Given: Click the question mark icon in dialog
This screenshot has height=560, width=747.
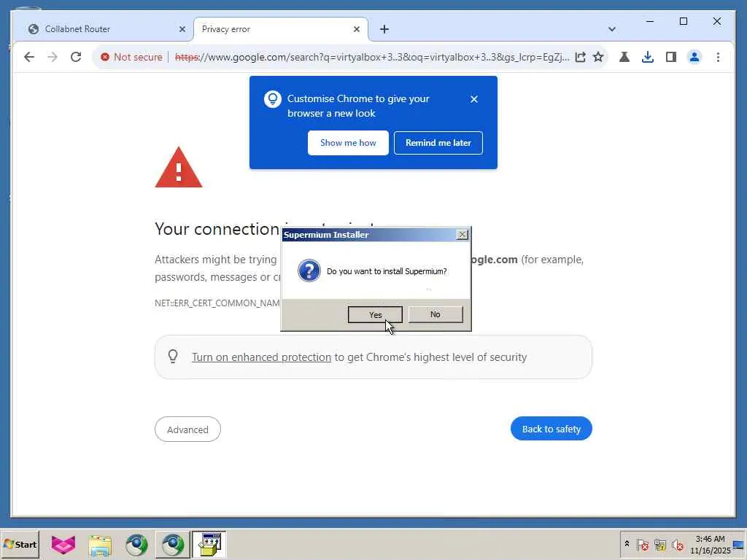Looking at the screenshot, I should pos(309,271).
